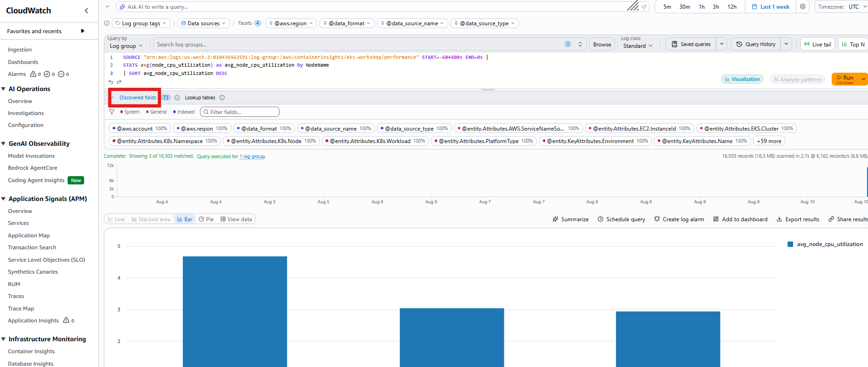Open Log group tags dropdown
Image resolution: width=868 pixels, height=367 pixels.
pos(142,23)
